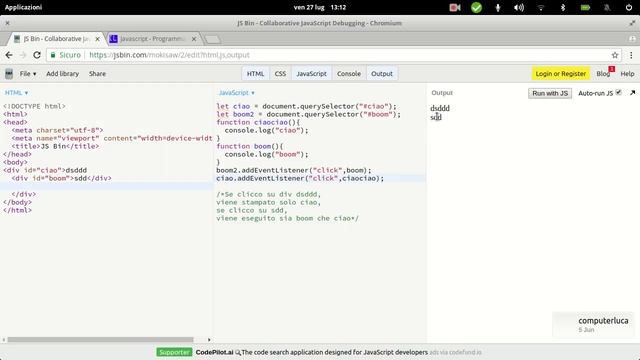This screenshot has height=360, width=640.
Task: Click the green Sicuro padlock icon
Action: coord(53,55)
